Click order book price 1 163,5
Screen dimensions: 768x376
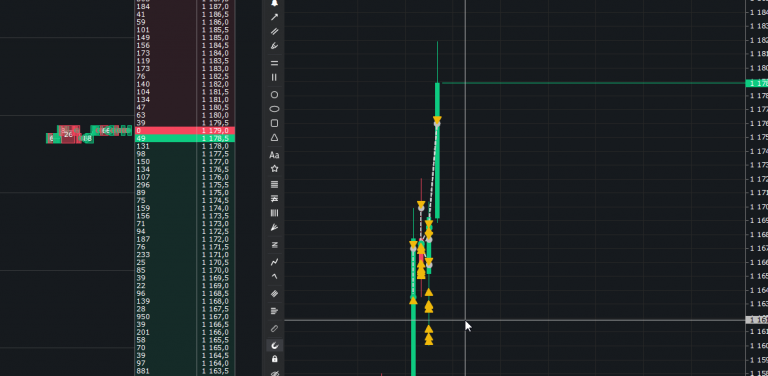pos(215,371)
